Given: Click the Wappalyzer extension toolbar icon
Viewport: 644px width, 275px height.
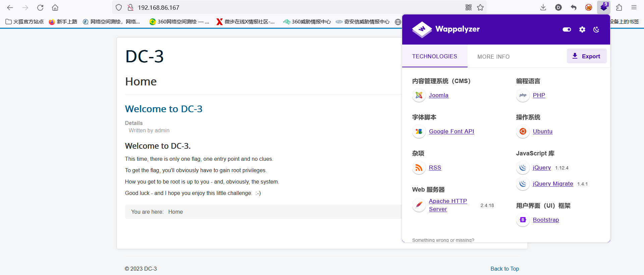Looking at the screenshot, I should click(x=604, y=7).
